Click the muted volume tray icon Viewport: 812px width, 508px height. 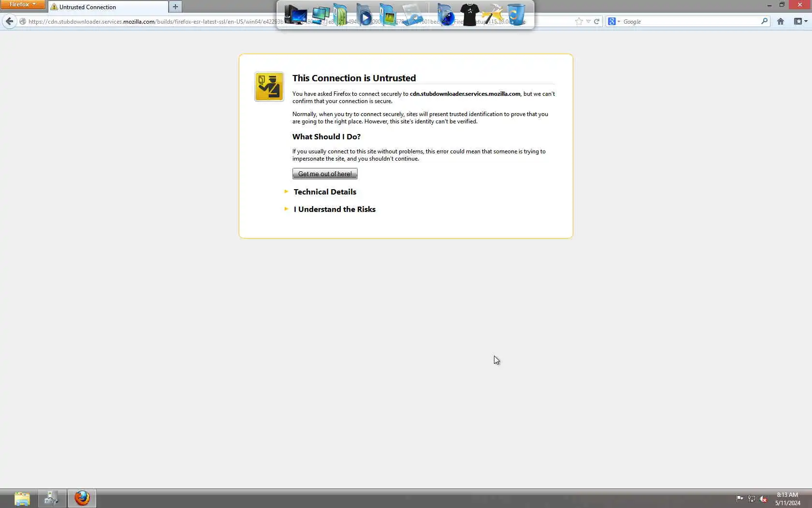(x=764, y=498)
